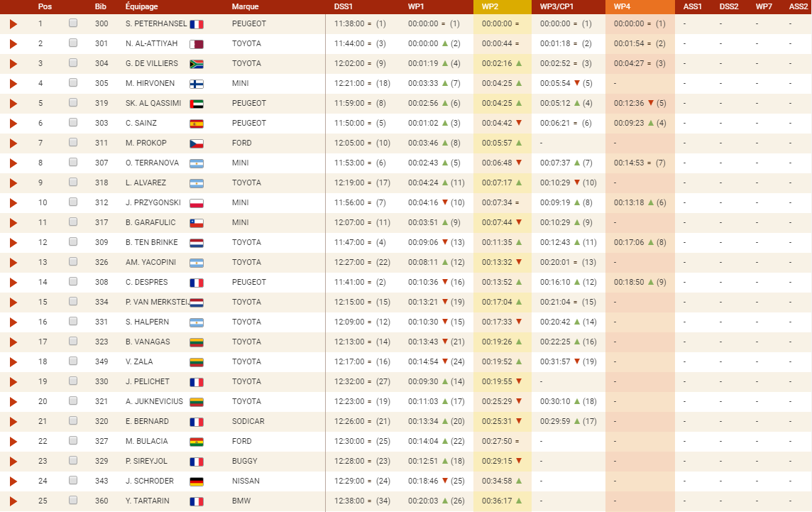Viewport: 812px width, 512px height.
Task: Click crew name P. VAN MERKSTEIJ
Action: (x=157, y=302)
